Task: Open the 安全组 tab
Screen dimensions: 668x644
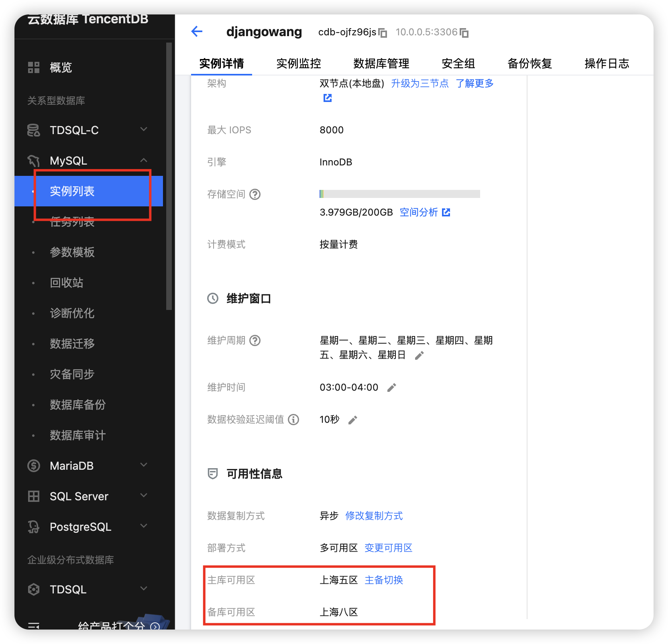Action: coord(458,63)
